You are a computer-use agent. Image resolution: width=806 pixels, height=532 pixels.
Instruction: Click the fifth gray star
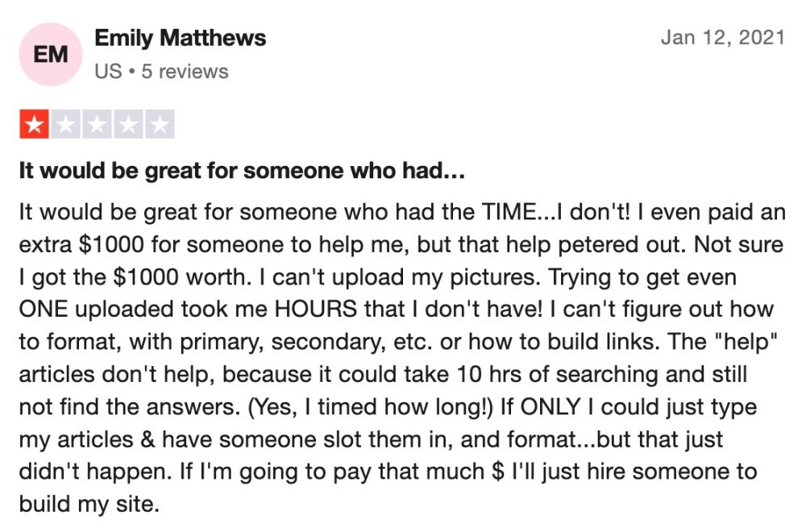(x=160, y=124)
